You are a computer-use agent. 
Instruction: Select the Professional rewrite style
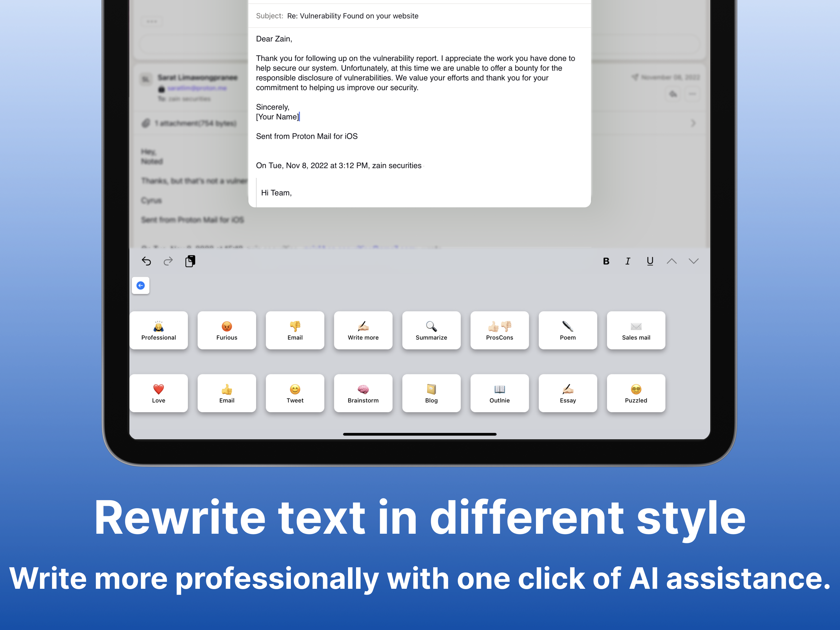coord(158,330)
